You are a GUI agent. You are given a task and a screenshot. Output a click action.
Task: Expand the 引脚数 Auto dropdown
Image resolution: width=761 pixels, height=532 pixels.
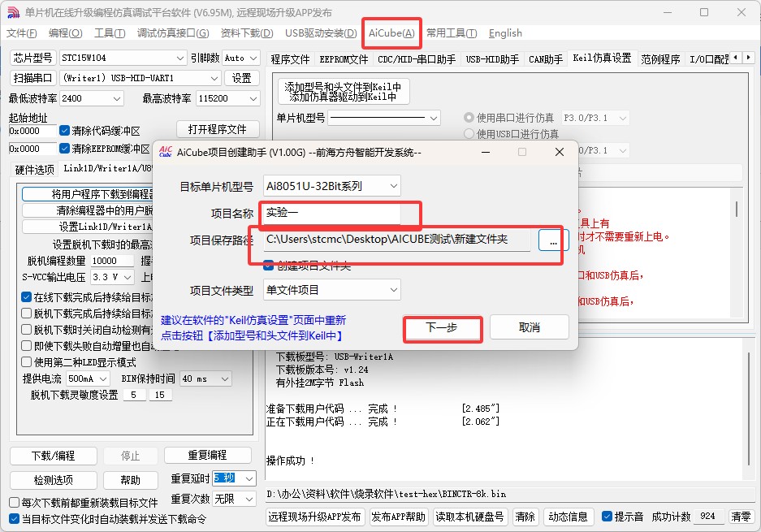(253, 58)
